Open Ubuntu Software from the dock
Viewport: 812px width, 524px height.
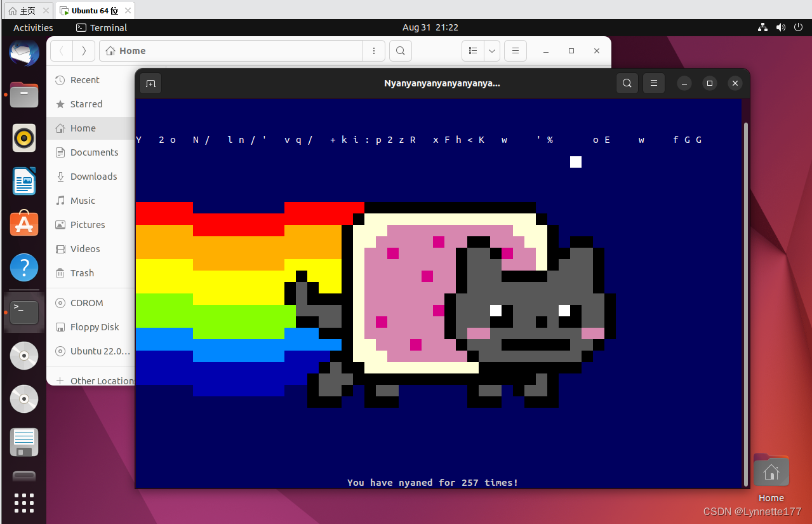tap(23, 224)
